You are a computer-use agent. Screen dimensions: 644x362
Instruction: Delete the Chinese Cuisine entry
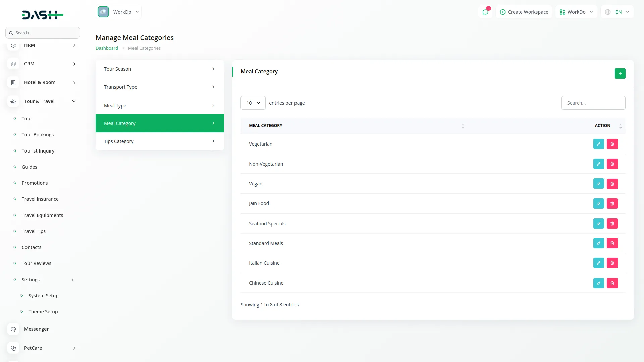(612, 283)
